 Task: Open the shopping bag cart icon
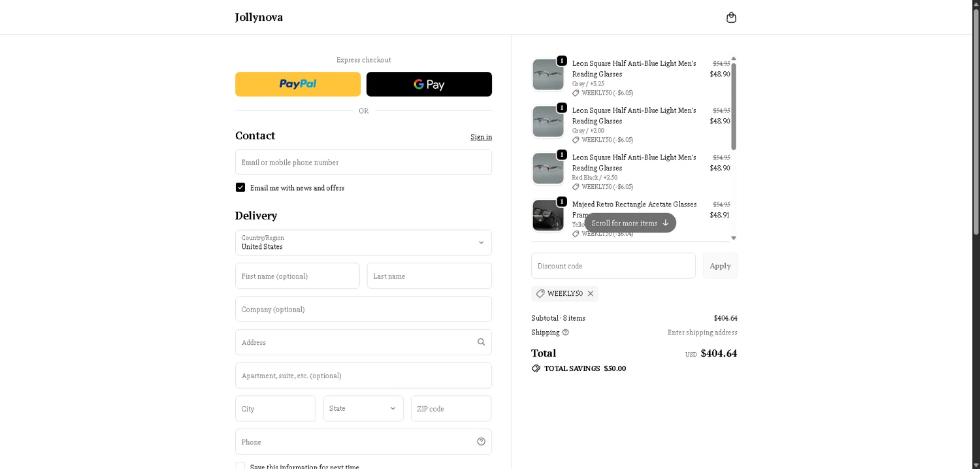click(x=731, y=18)
